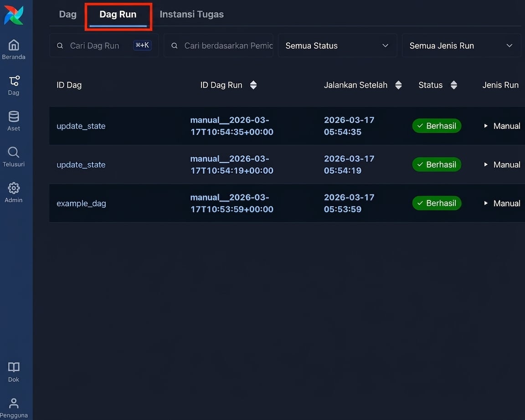Click the Jenis Run column header

pyautogui.click(x=500, y=85)
